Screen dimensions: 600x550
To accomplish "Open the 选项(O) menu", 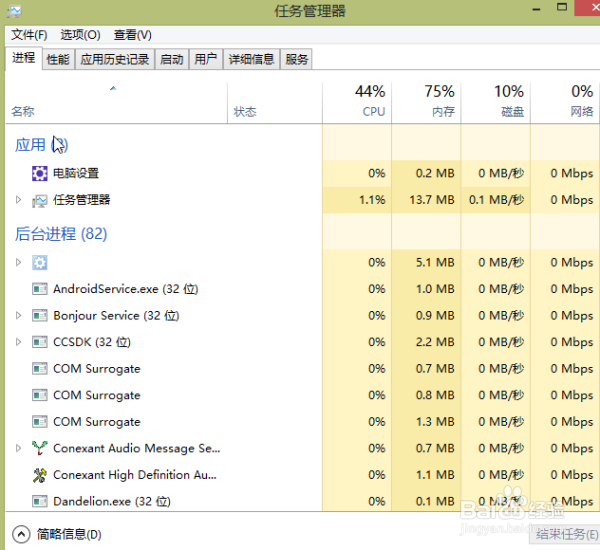I will 80,35.
